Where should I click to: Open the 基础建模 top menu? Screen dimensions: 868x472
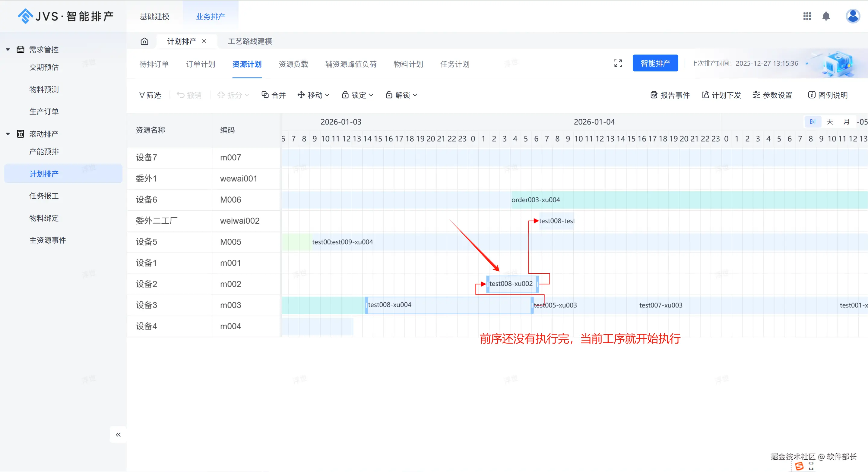(x=155, y=17)
